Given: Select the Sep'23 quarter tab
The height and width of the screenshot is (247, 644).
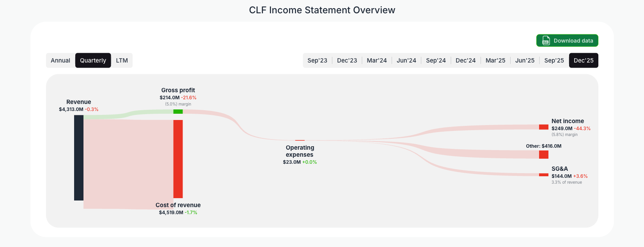Looking at the screenshot, I should (x=317, y=60).
